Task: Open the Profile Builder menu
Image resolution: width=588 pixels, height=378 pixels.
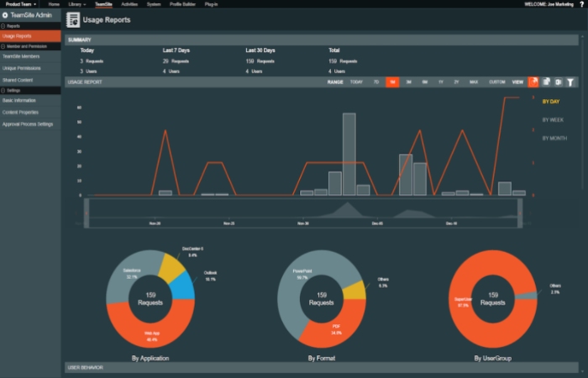Action: (182, 4)
